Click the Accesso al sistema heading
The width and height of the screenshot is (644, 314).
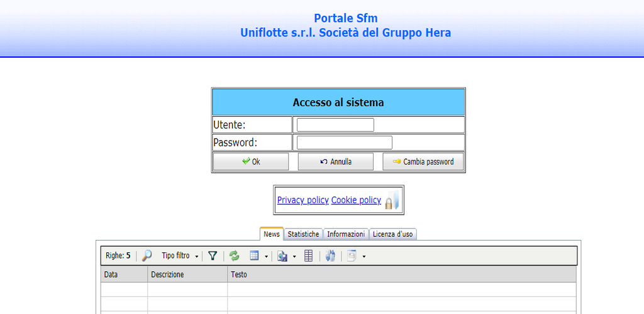tap(338, 102)
